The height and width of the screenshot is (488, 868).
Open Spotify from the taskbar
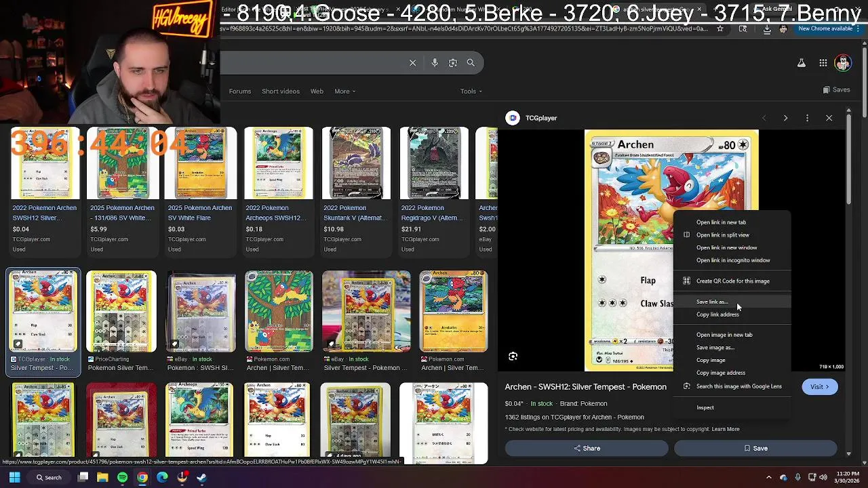point(122,477)
